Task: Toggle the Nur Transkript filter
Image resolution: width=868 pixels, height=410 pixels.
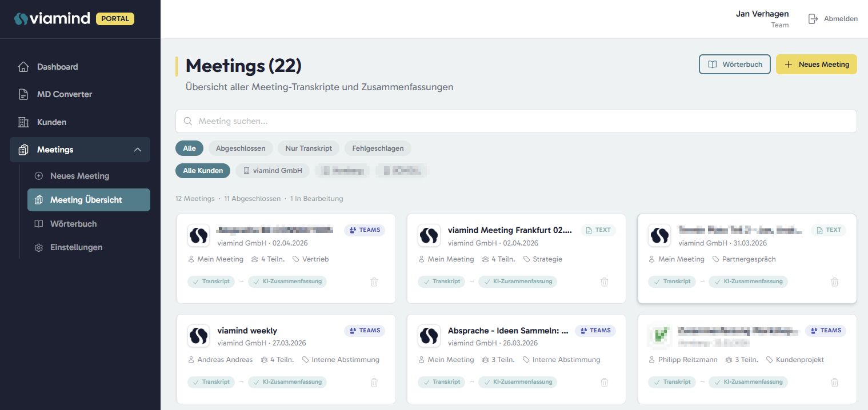Action: tap(309, 148)
